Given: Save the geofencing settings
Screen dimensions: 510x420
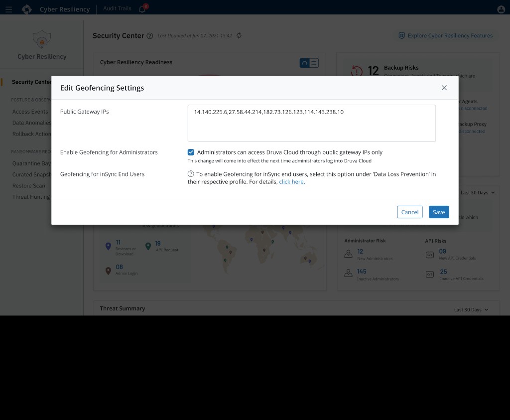Looking at the screenshot, I should point(439,212).
